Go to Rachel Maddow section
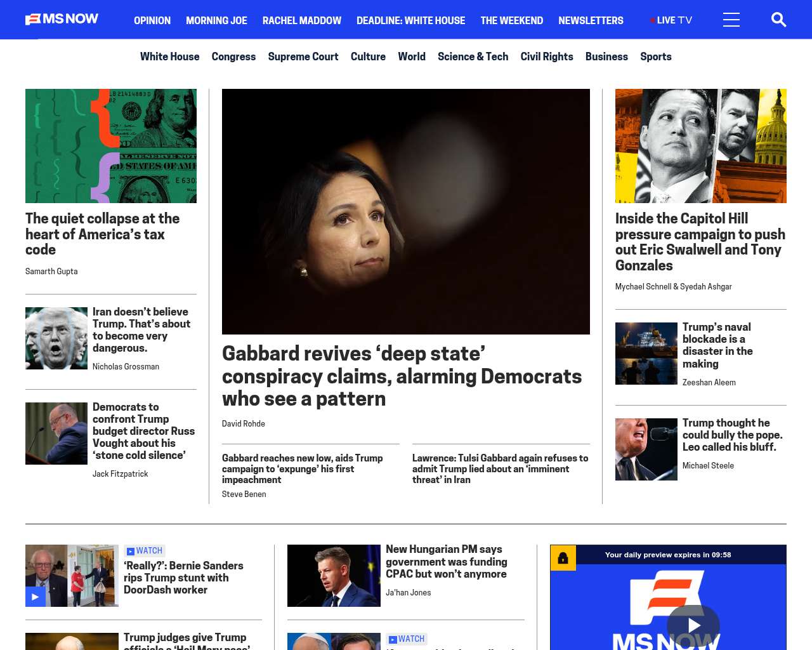Image resolution: width=812 pixels, height=650 pixels. pos(302,20)
